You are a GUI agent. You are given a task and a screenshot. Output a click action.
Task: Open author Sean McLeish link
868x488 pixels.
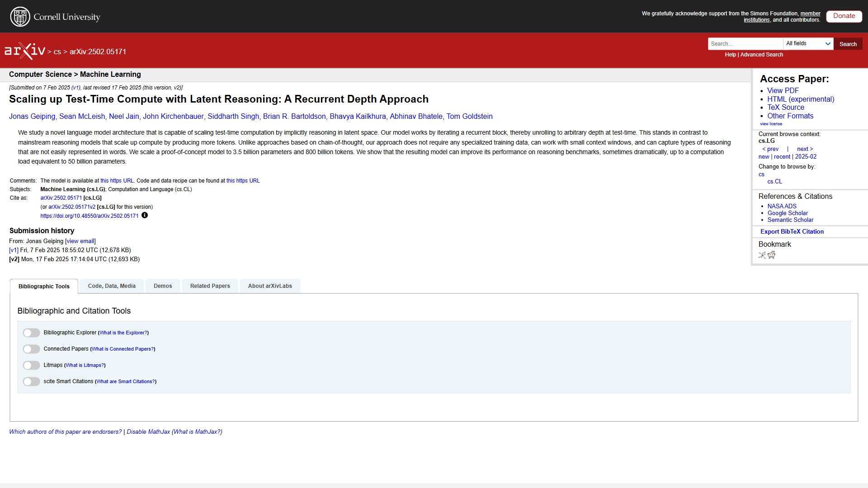pyautogui.click(x=82, y=116)
